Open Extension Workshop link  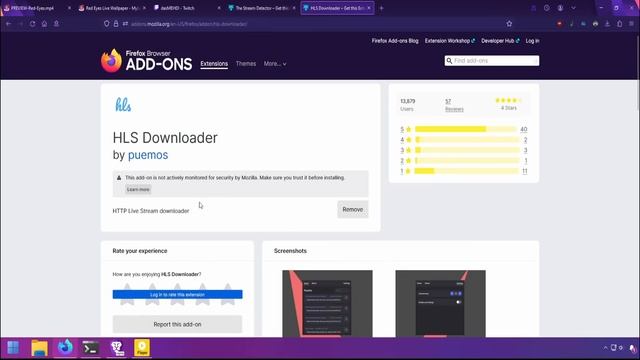tap(450, 41)
